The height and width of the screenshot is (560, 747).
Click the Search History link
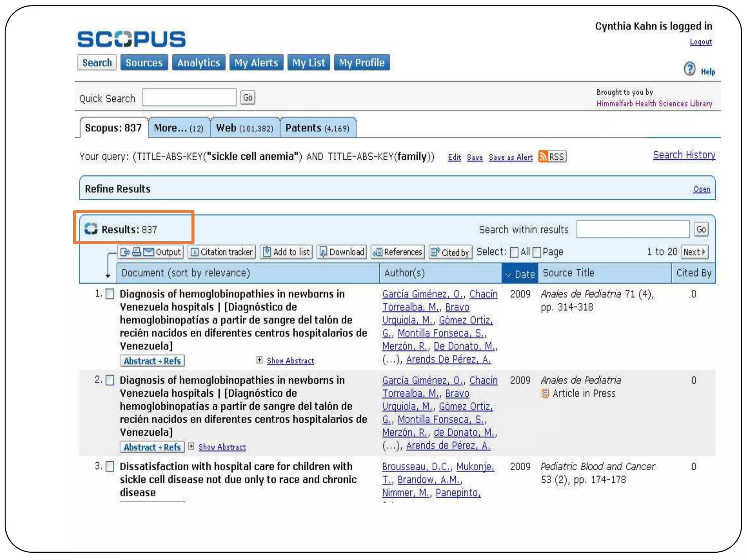pos(684,155)
